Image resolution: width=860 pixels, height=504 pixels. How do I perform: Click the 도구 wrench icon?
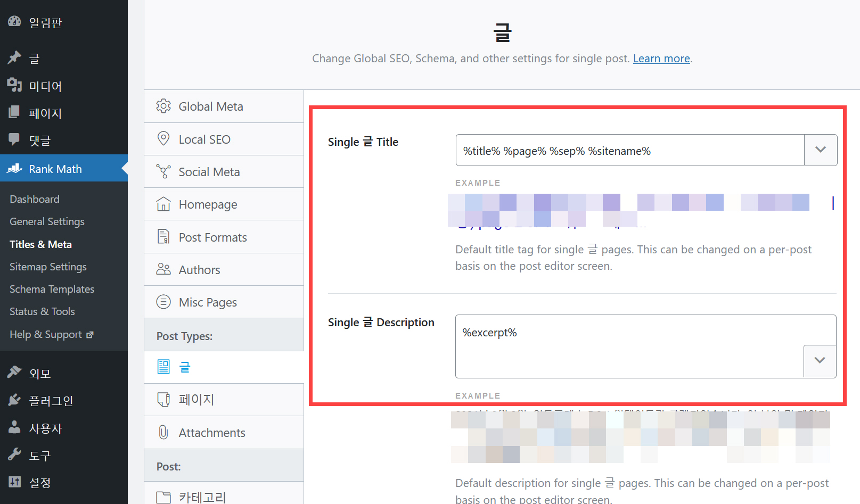tap(14, 455)
